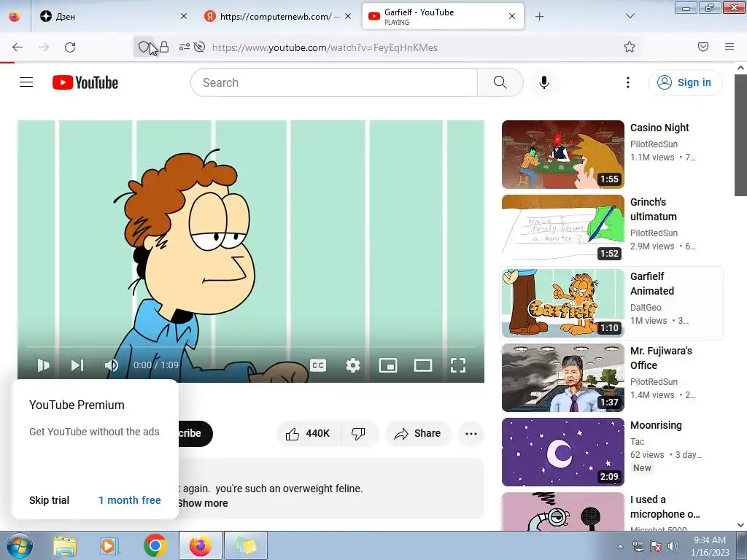
Task: Open Moonrising video thumbnail
Action: point(562,451)
